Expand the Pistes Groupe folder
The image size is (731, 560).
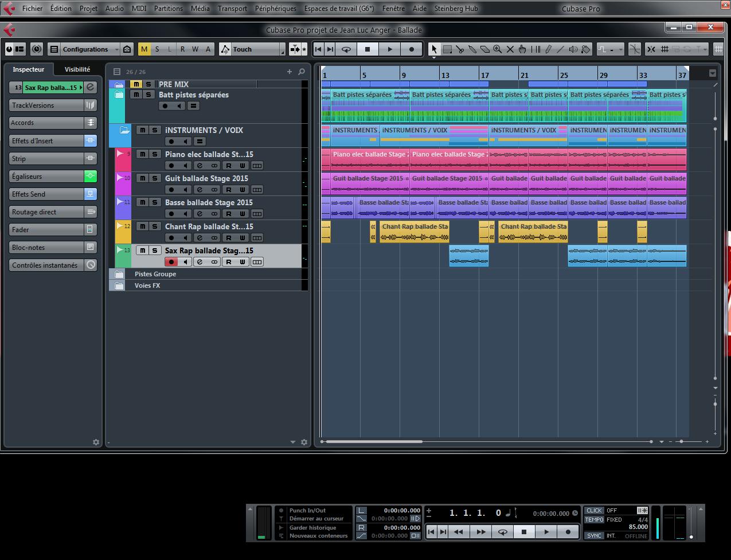[x=119, y=274]
